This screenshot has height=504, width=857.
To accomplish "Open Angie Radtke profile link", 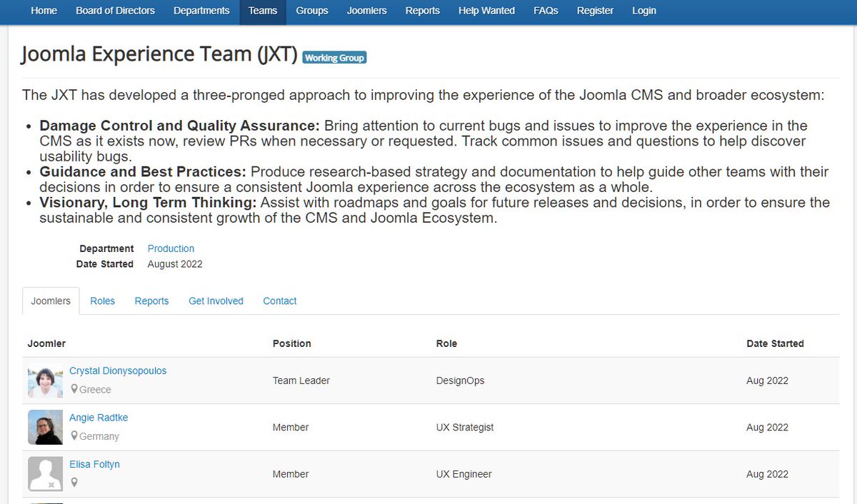I will (99, 418).
